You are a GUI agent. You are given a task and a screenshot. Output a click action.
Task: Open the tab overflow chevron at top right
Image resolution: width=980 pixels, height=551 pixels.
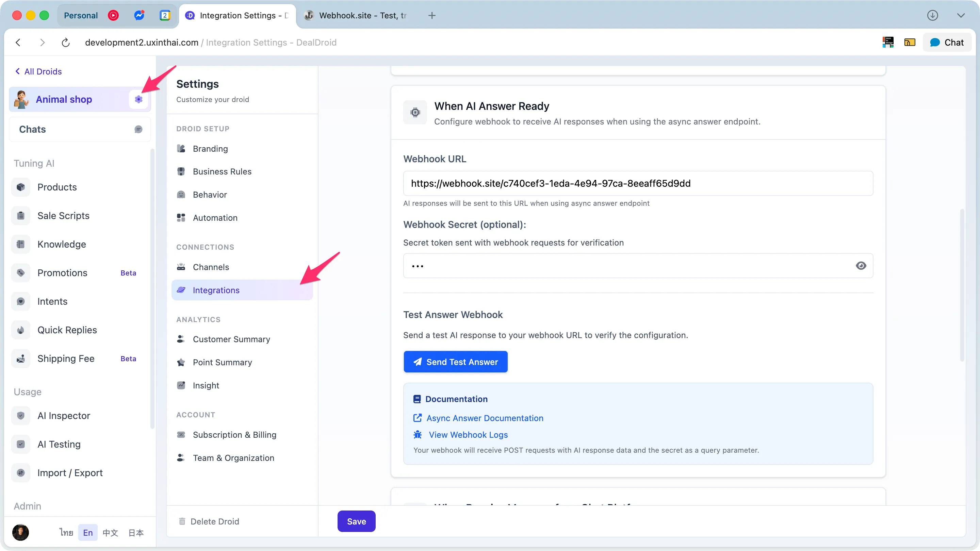click(961, 16)
